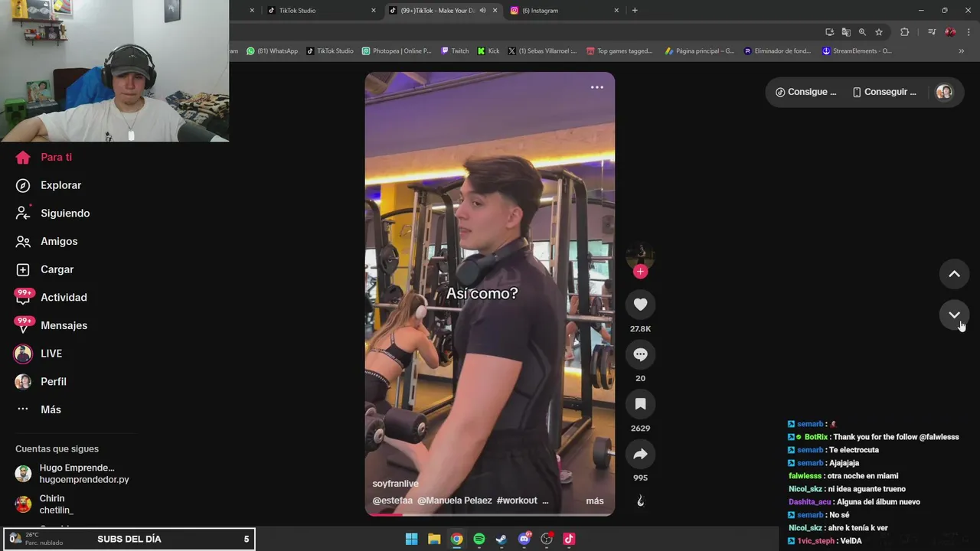Close the Instagram tab
This screenshot has width=980, height=551.
pyautogui.click(x=616, y=11)
